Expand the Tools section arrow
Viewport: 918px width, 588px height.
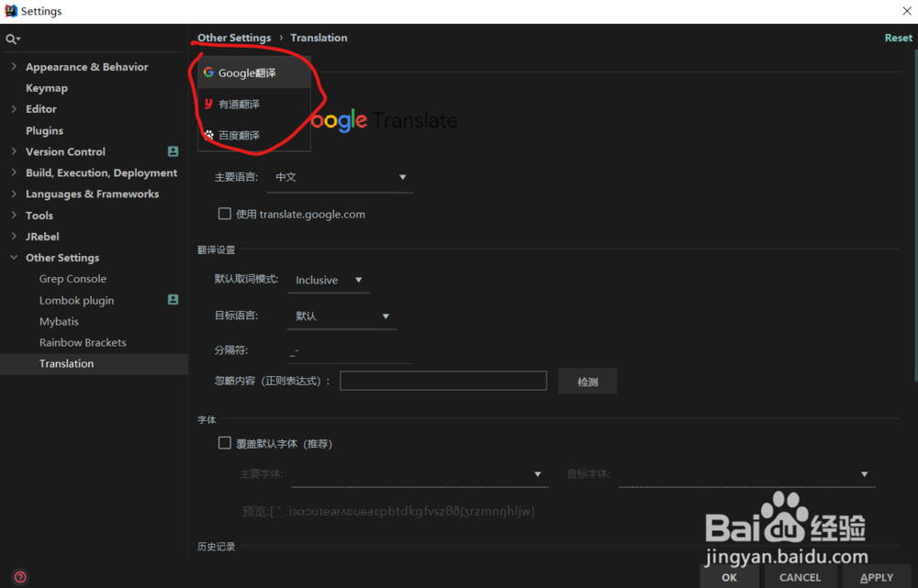(x=14, y=215)
